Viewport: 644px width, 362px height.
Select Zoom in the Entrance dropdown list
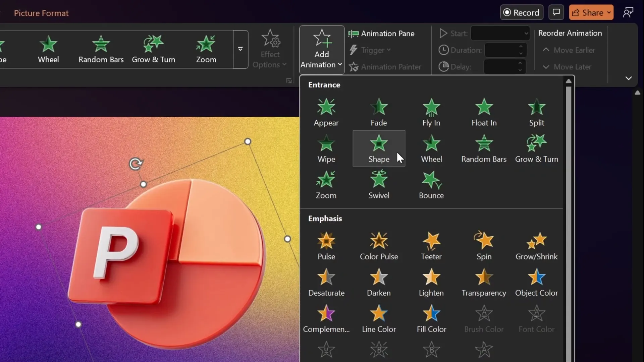[326, 185]
